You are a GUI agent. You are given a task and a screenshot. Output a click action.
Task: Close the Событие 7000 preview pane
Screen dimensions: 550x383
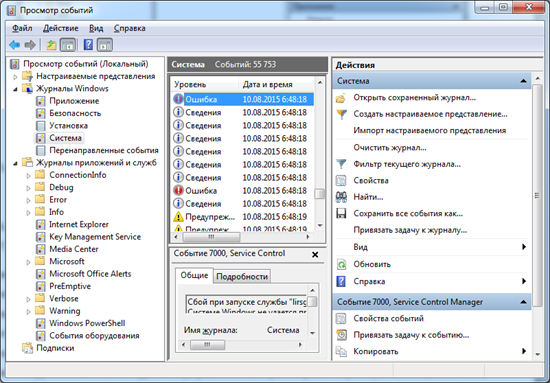coord(315,255)
